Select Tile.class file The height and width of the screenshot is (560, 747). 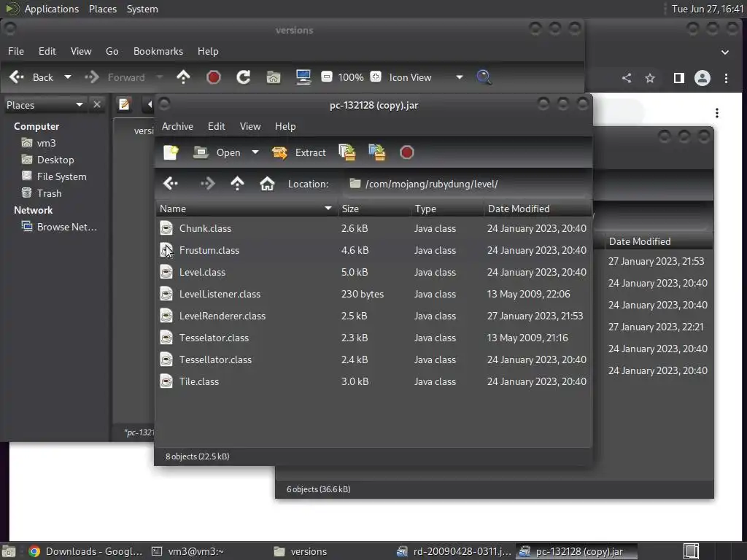[373, 381]
